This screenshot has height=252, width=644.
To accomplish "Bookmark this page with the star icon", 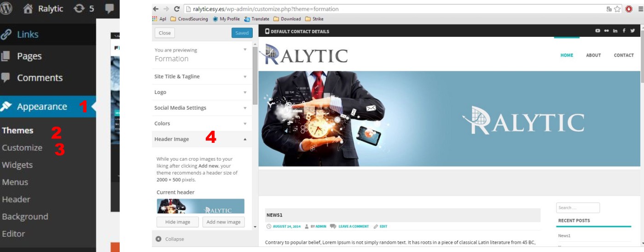I will coord(618,9).
